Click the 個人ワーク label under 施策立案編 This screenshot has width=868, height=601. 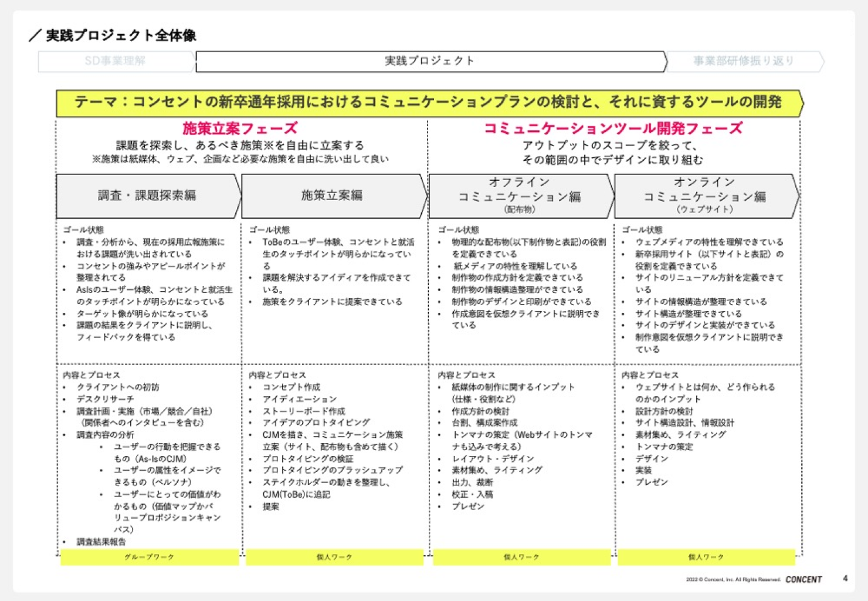click(334, 557)
